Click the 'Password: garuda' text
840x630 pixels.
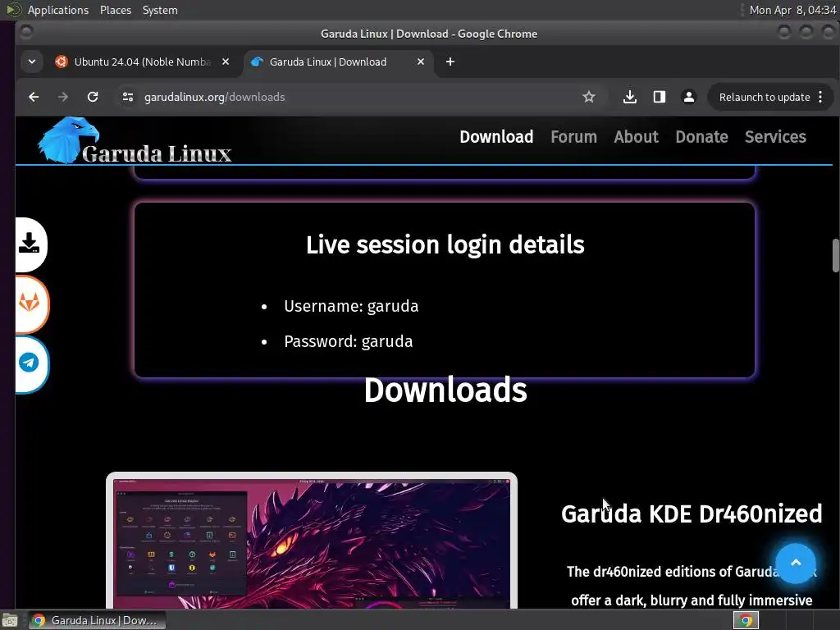tap(348, 341)
